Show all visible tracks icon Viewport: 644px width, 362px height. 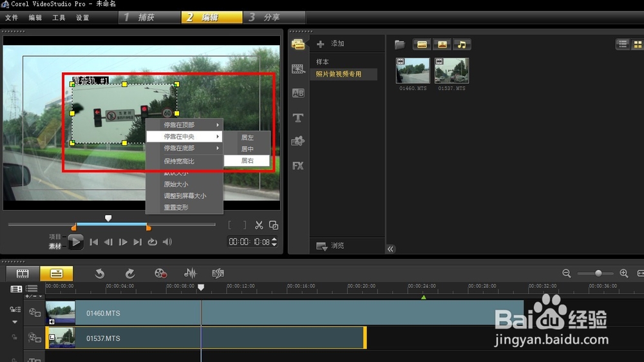pos(16,289)
